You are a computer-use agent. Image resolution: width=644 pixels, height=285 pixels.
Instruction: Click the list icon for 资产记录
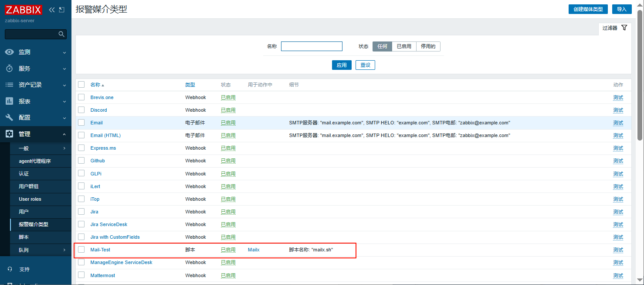9,85
